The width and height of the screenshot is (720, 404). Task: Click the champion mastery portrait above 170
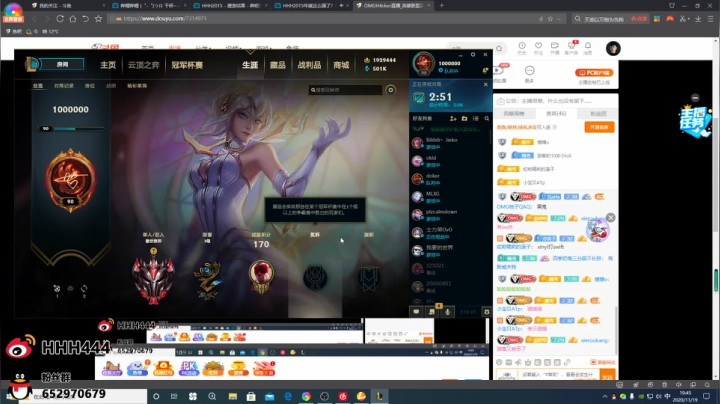tap(261, 277)
